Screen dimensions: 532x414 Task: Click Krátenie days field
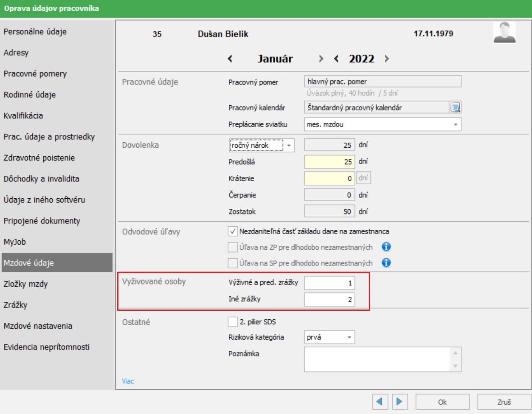(x=329, y=178)
